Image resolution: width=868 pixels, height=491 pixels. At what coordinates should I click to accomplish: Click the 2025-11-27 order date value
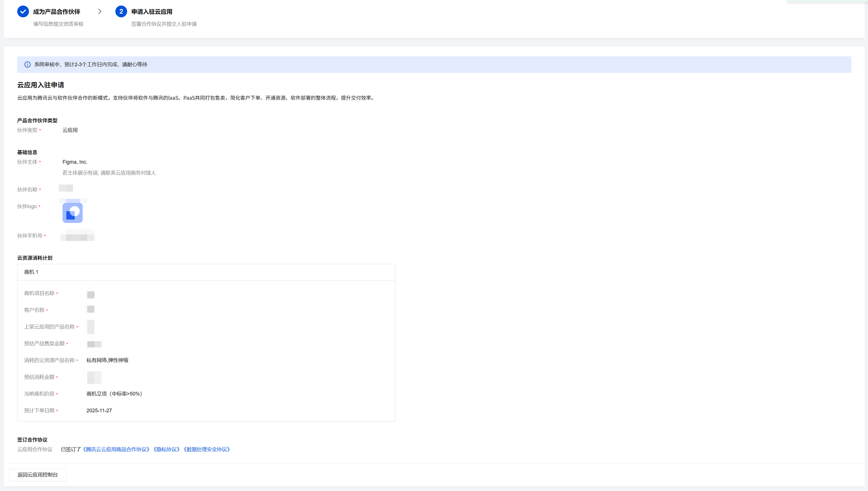pyautogui.click(x=99, y=410)
